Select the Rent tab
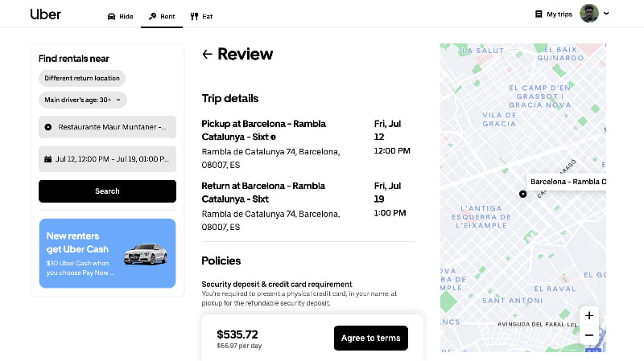This screenshot has height=361, width=644. pos(162,16)
